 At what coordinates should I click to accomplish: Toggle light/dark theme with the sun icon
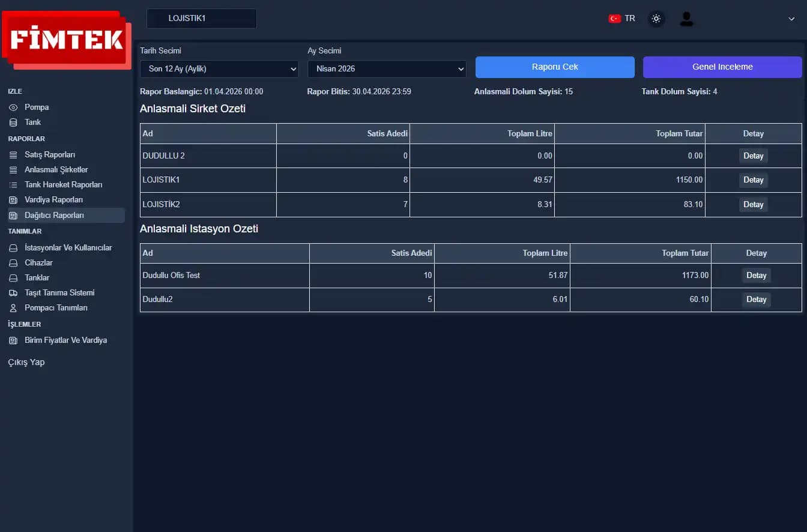point(656,19)
